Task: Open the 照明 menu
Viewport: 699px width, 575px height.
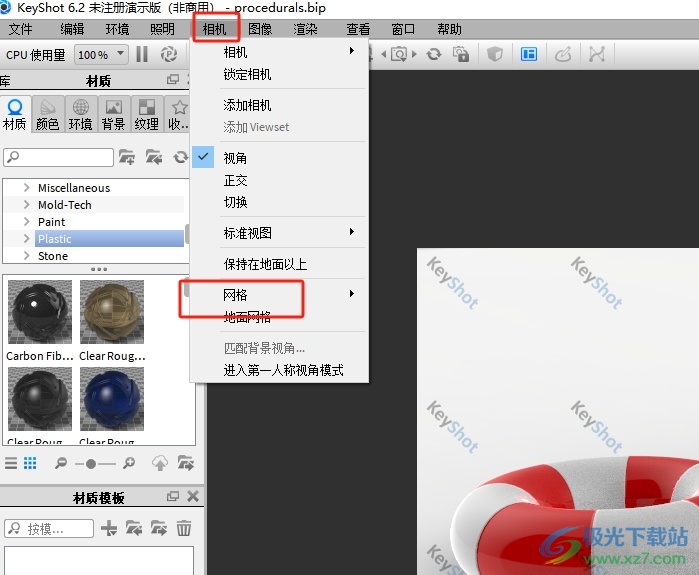Action: point(162,29)
